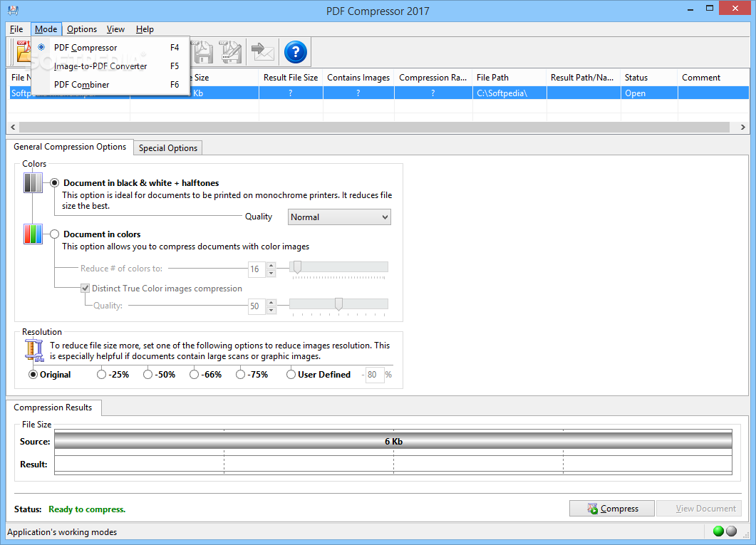The image size is (756, 545).
Task: Choose the -66% resolution option
Action: click(194, 375)
